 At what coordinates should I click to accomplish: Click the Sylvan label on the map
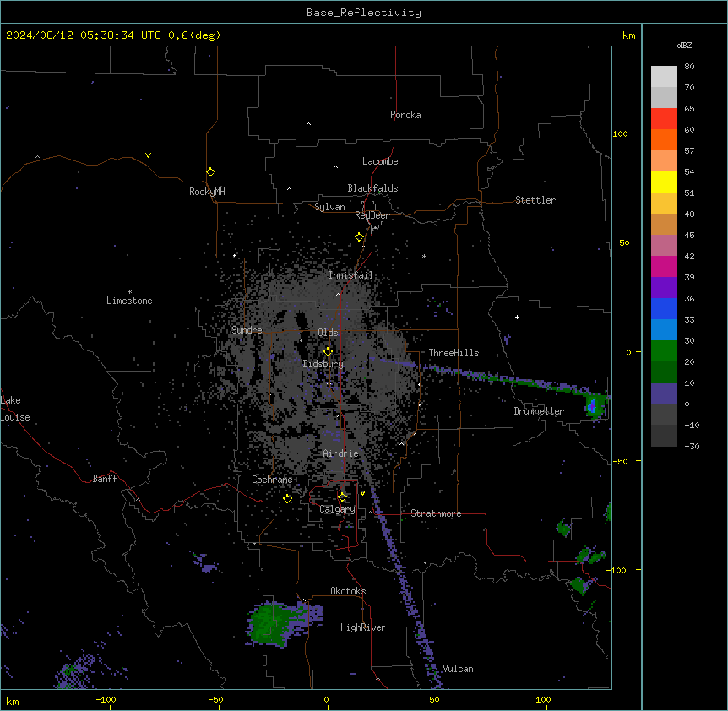pyautogui.click(x=329, y=207)
